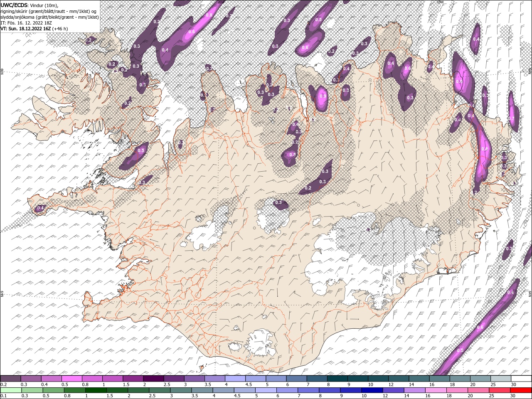Pick the 12 mm teal swatch in the snow legend

click(x=399, y=379)
